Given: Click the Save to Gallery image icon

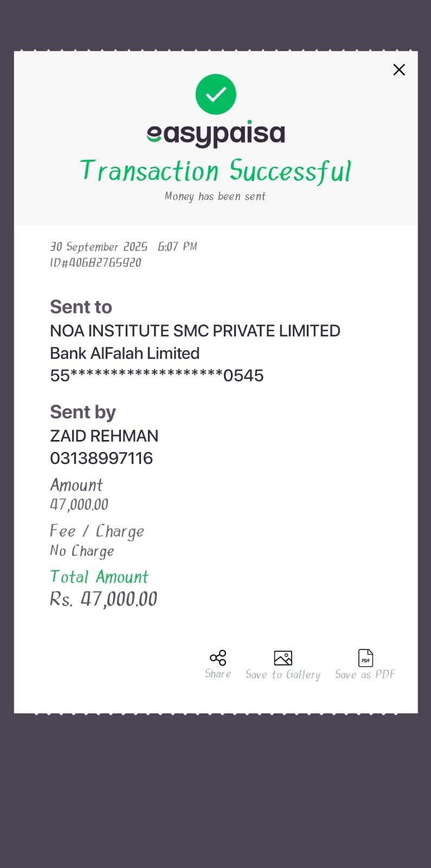Looking at the screenshot, I should pyautogui.click(x=283, y=658).
